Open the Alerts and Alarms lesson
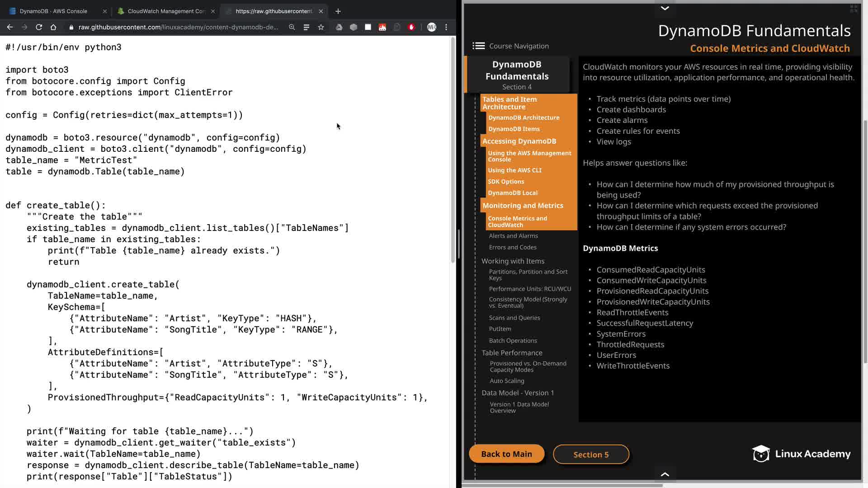This screenshot has height=488, width=868. pyautogui.click(x=513, y=236)
